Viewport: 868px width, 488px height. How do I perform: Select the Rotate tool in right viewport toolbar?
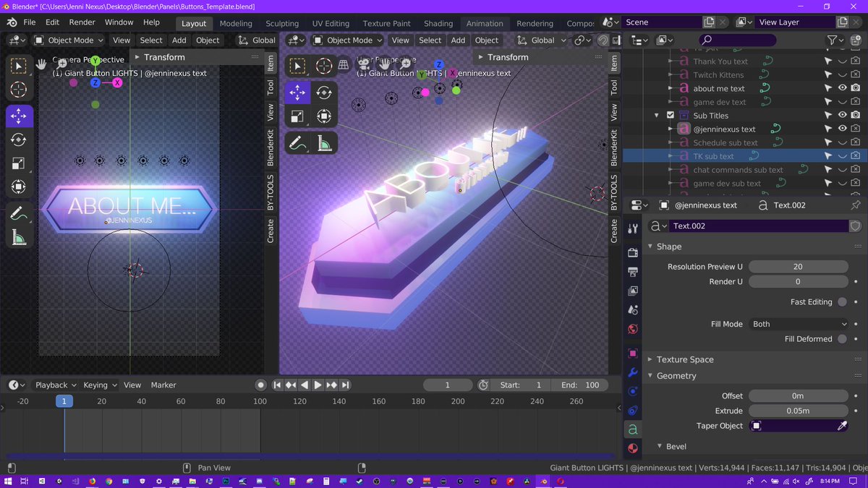click(x=324, y=92)
